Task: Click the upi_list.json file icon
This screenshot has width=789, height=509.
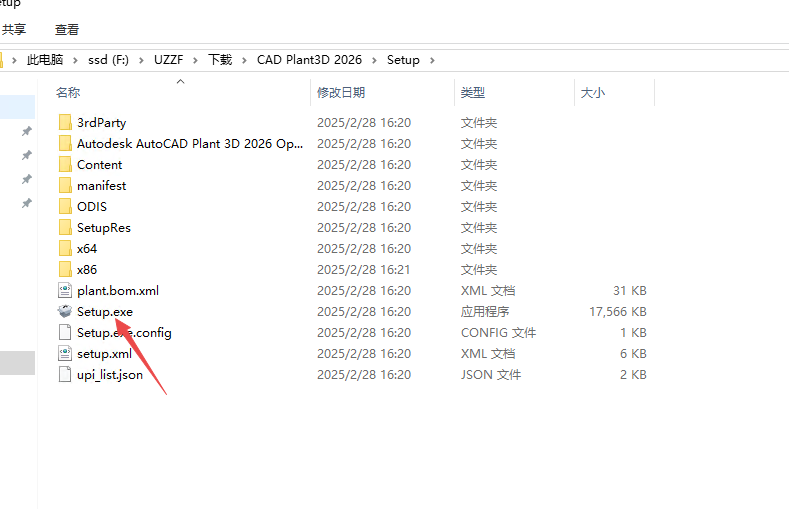Action: (65, 375)
